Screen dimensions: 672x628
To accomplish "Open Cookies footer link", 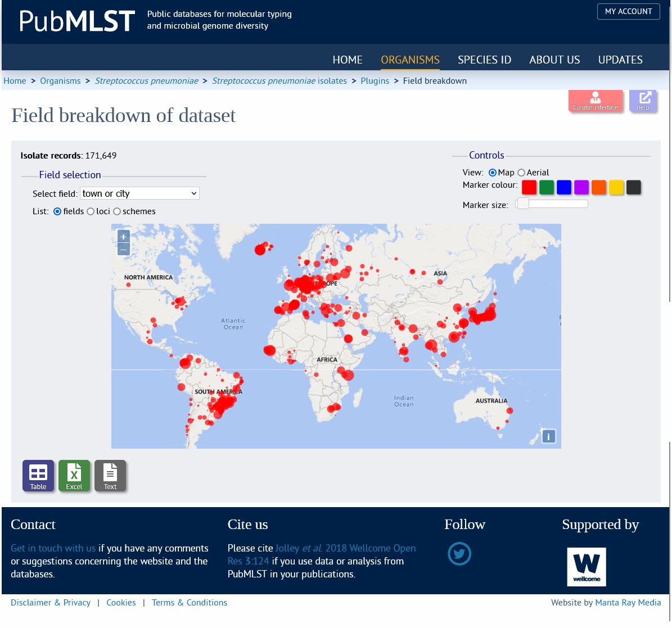I will pos(121,603).
